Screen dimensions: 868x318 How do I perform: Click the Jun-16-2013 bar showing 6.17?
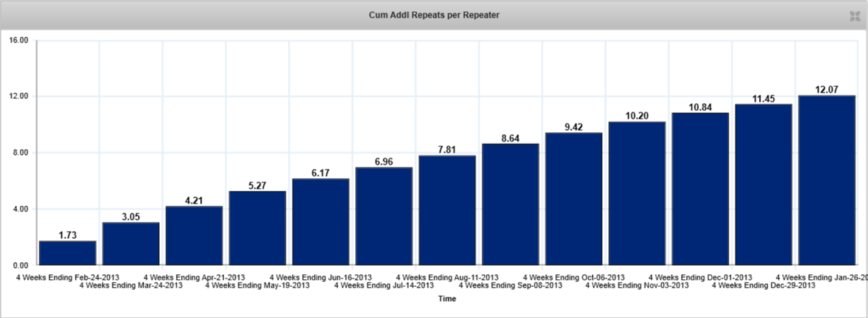[x=320, y=222]
